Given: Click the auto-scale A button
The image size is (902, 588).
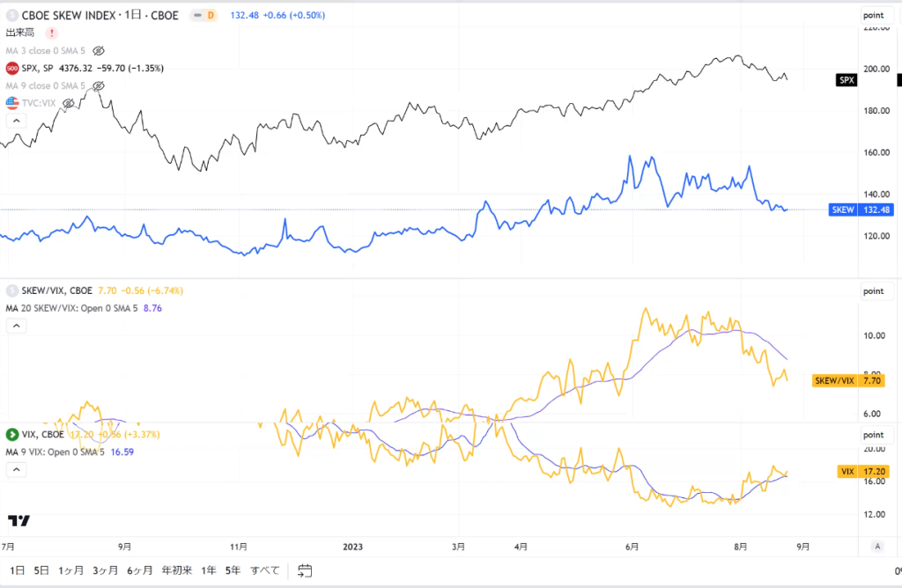Looking at the screenshot, I should [x=877, y=547].
